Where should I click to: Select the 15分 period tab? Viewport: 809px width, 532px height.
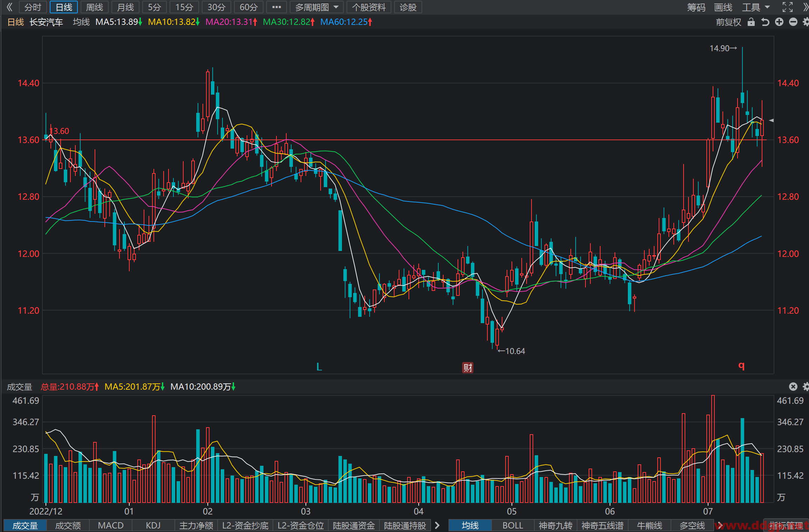click(x=184, y=7)
